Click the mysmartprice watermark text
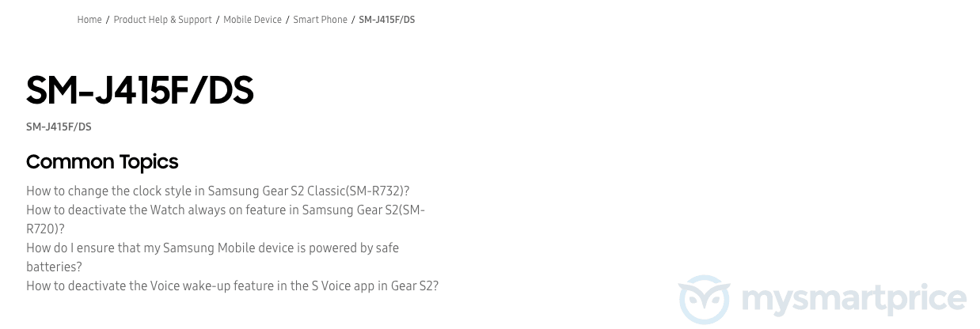This screenshot has height=329, width=980. point(854,301)
